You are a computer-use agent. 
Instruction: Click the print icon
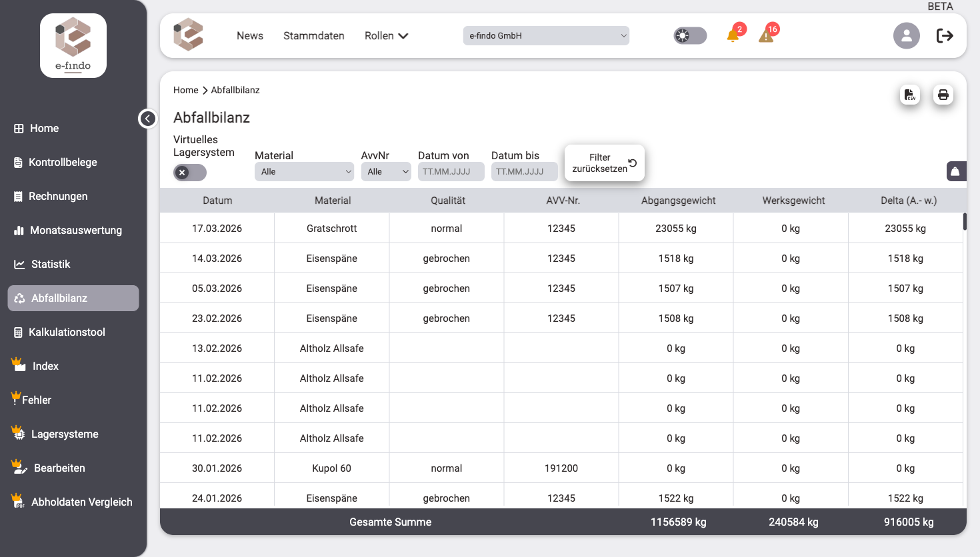pyautogui.click(x=943, y=95)
